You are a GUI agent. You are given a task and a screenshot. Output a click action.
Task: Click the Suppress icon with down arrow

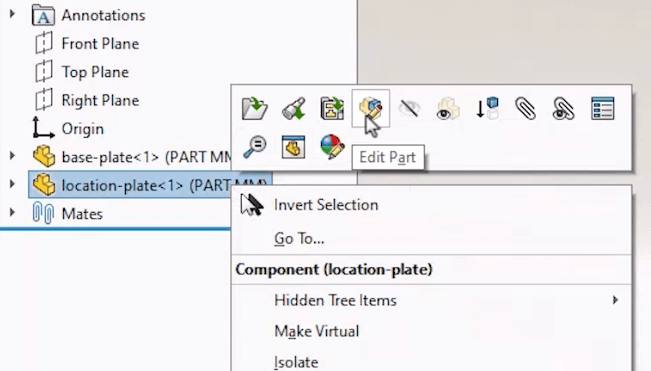pos(487,108)
